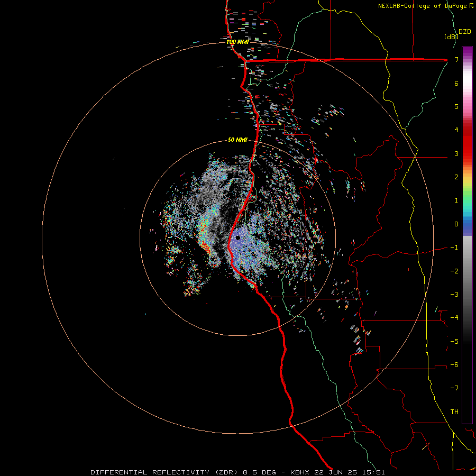Click the 'TH' threshold label on the colorbar

(454, 412)
